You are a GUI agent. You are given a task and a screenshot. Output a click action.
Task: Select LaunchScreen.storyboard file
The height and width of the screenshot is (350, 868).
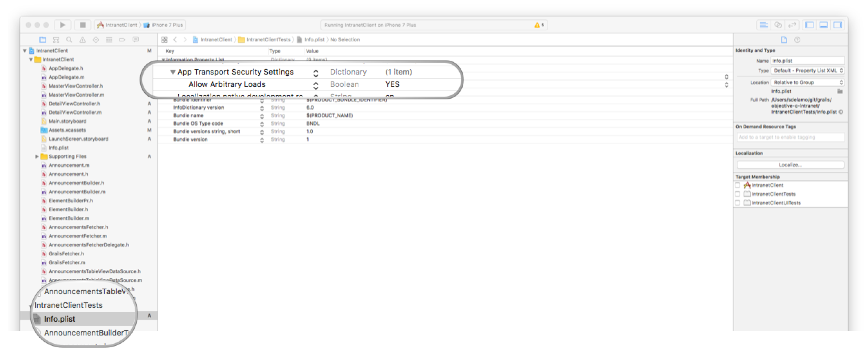point(78,139)
